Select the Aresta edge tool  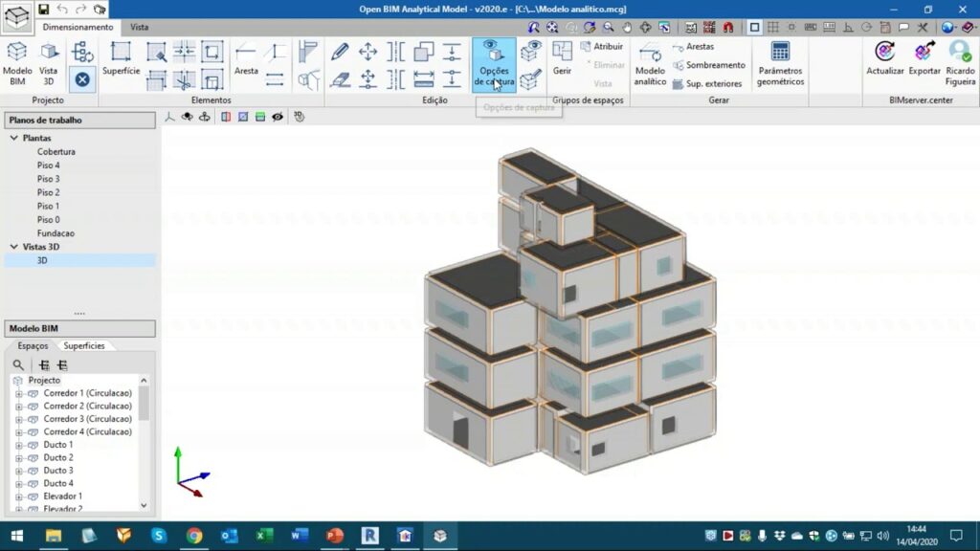tap(246, 58)
